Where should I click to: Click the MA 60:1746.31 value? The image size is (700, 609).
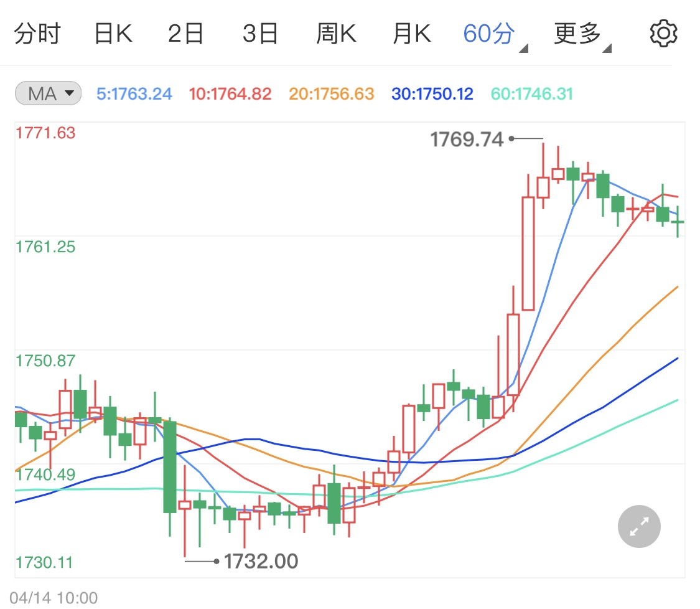click(x=532, y=94)
